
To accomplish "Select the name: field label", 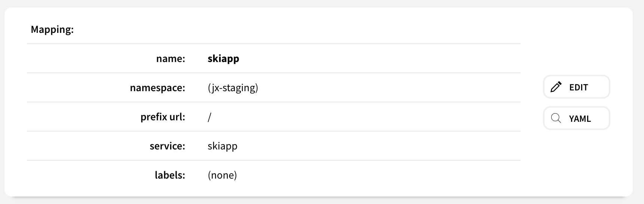I will [171, 59].
